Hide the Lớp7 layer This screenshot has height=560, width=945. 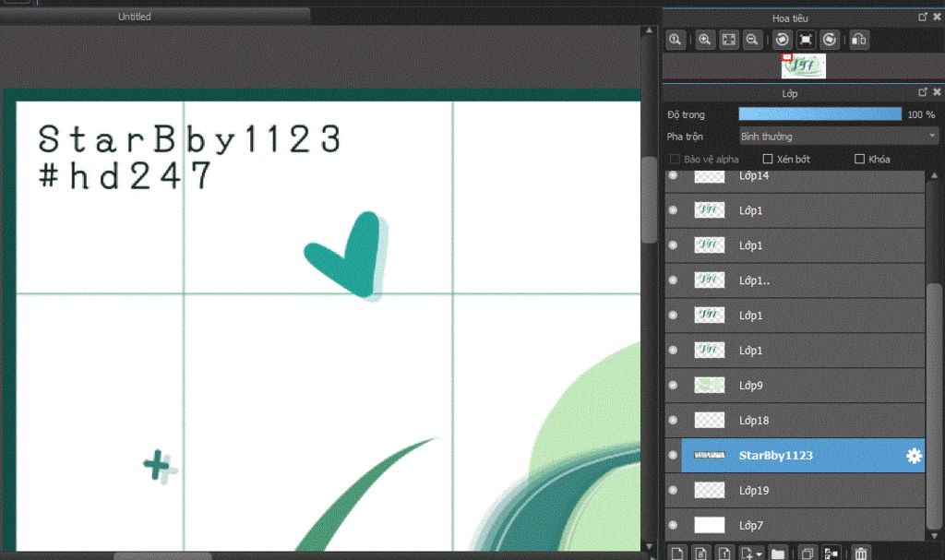(x=673, y=525)
